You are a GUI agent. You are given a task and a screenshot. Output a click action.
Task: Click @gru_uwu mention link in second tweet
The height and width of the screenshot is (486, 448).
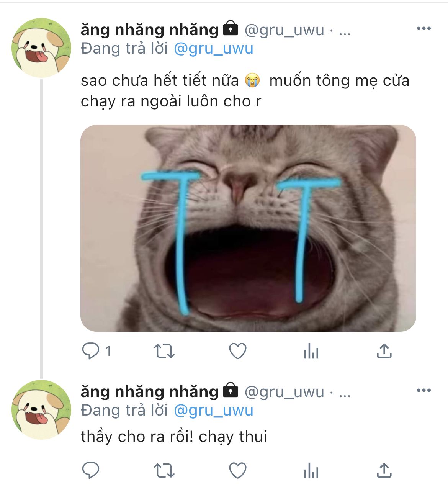214,411
